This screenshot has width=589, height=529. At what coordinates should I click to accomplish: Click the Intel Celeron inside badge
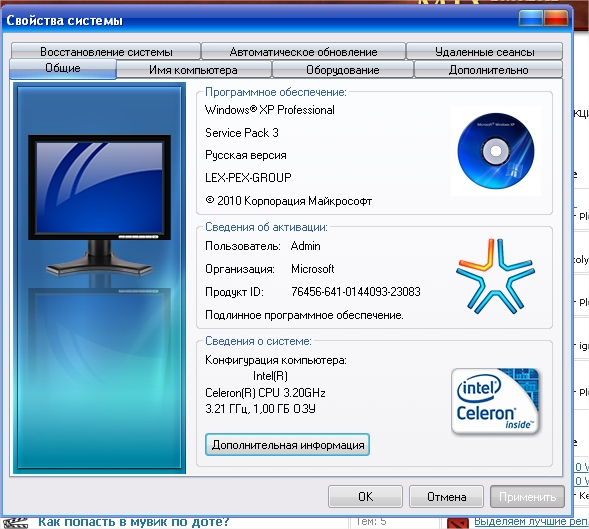click(496, 402)
